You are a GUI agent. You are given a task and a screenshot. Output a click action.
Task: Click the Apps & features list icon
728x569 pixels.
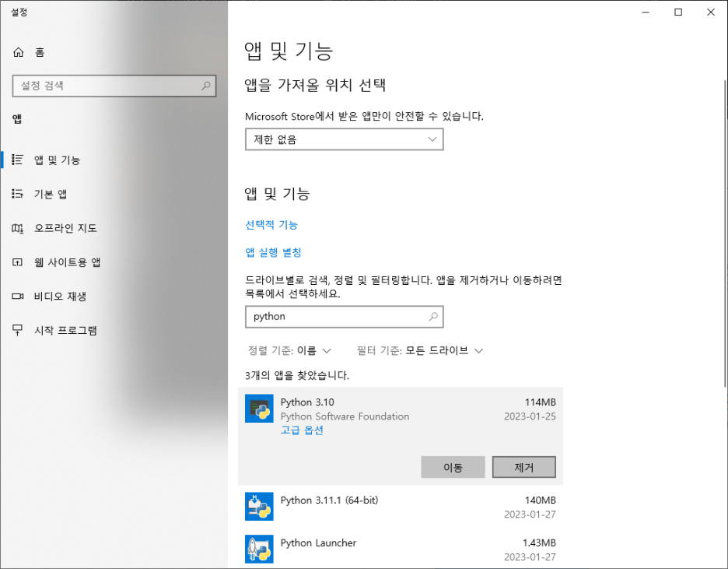point(17,160)
